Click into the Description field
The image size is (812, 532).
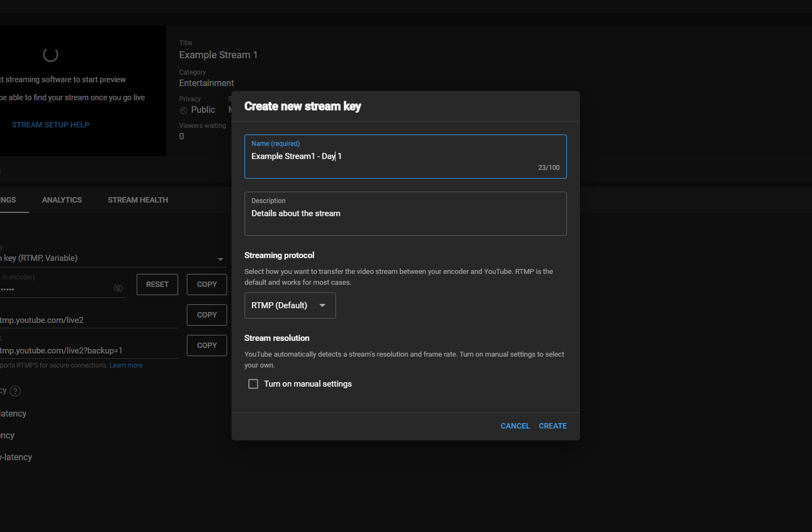coord(406,213)
